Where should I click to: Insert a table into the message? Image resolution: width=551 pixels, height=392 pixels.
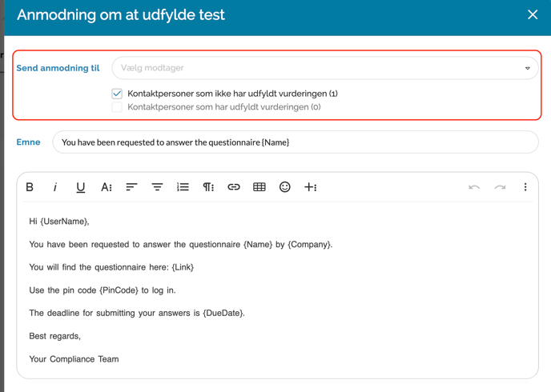pyautogui.click(x=259, y=187)
